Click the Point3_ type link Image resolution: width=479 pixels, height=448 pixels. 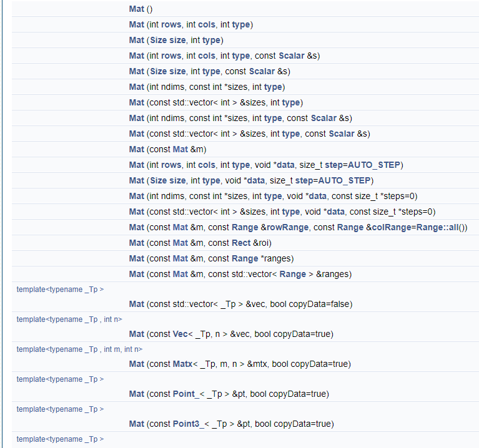188,423
